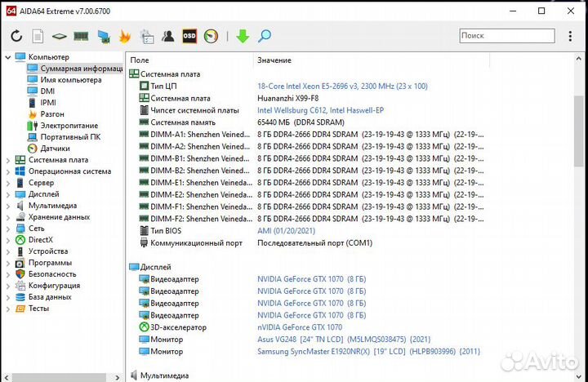Click the vertical scrollbar thumb in details pane
The width and height of the screenshot is (588, 382).
click(x=578, y=131)
